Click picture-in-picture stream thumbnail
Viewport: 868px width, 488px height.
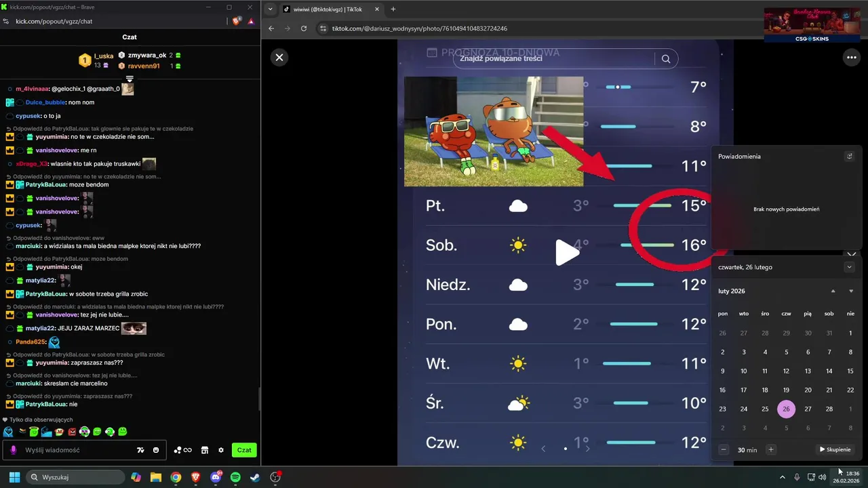coord(812,24)
